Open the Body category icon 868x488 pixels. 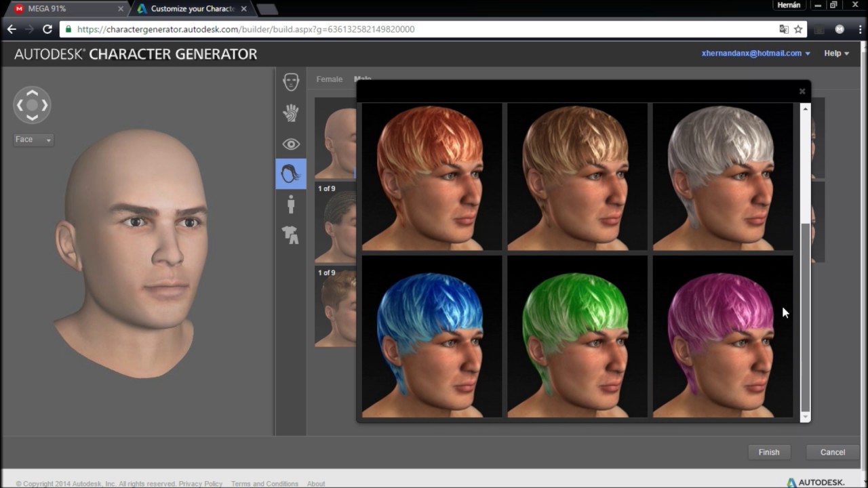291,204
